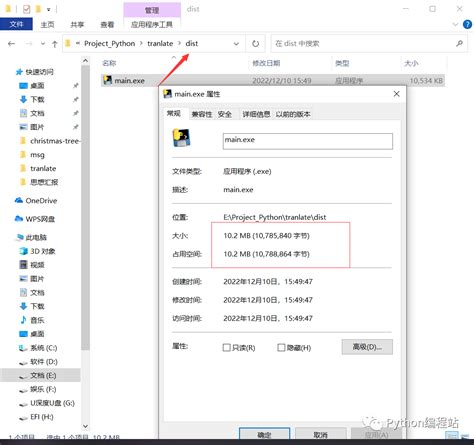Click navigation pane scrollbar down arrow

point(85,426)
